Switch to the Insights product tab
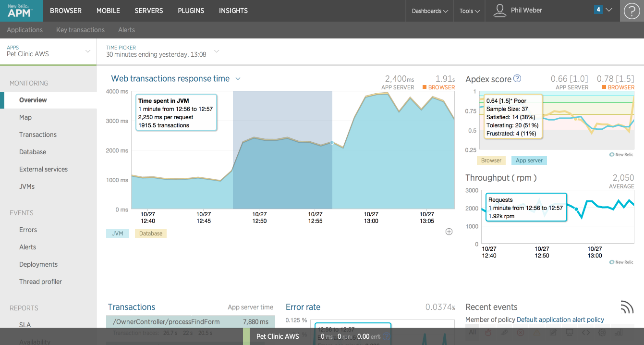The width and height of the screenshot is (644, 345). pyautogui.click(x=233, y=11)
